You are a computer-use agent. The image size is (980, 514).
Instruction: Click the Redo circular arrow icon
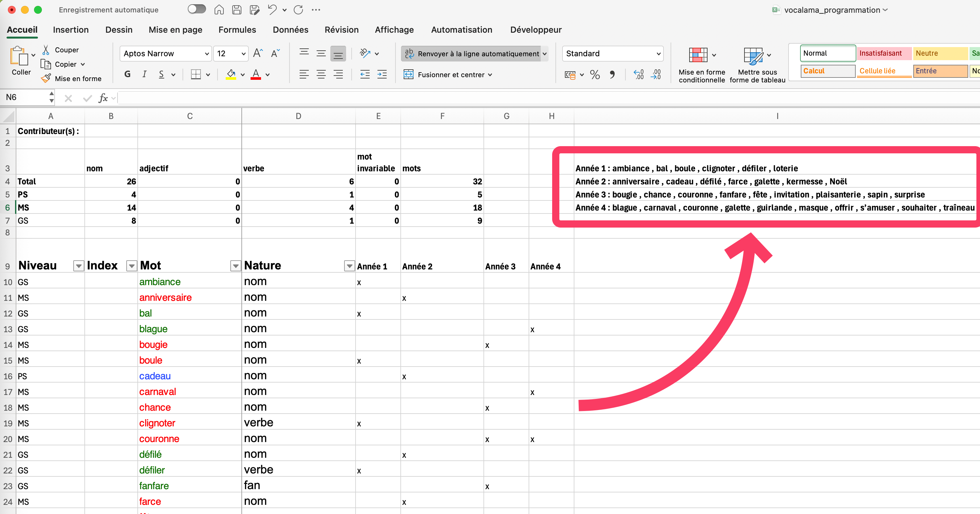click(298, 9)
